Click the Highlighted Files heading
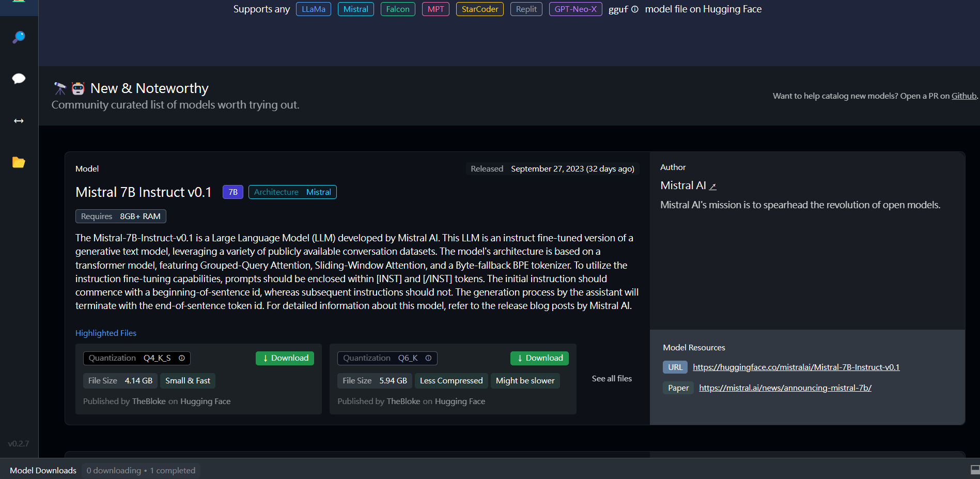Viewport: 980px width, 479px height. (106, 333)
